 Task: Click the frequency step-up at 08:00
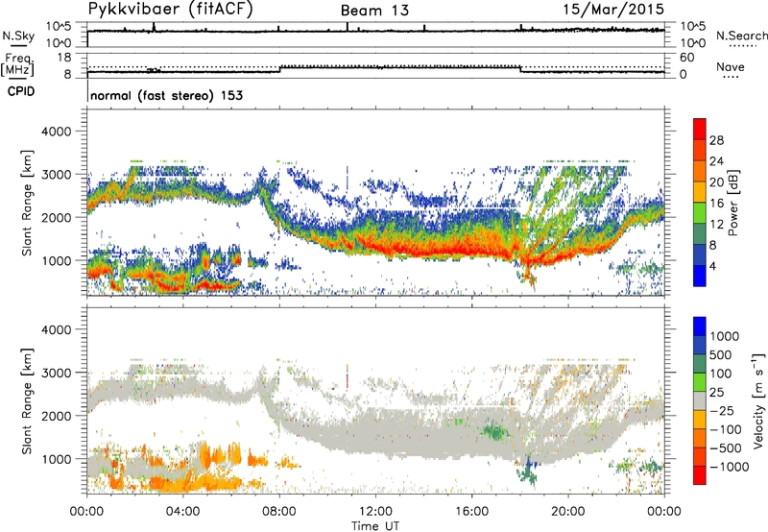(279, 69)
